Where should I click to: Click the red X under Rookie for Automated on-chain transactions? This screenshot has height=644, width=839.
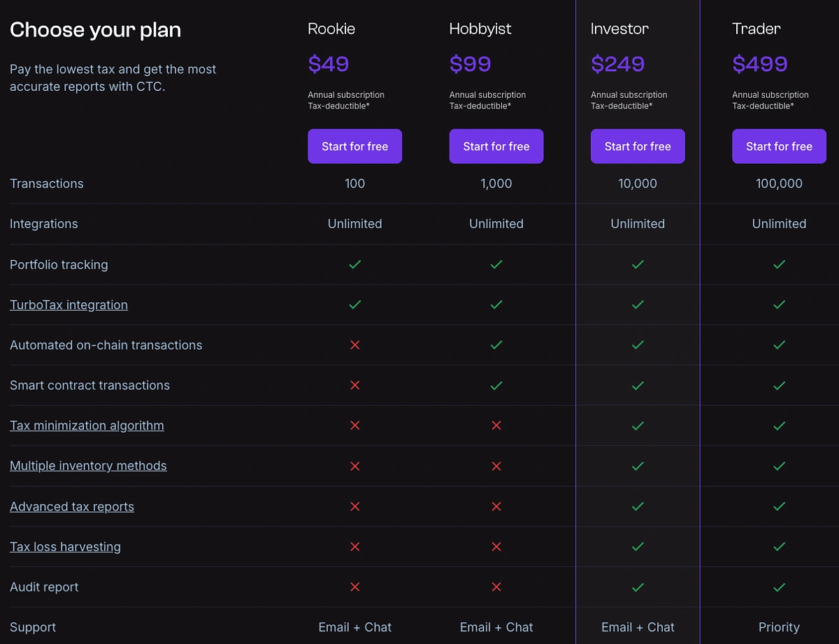point(354,345)
